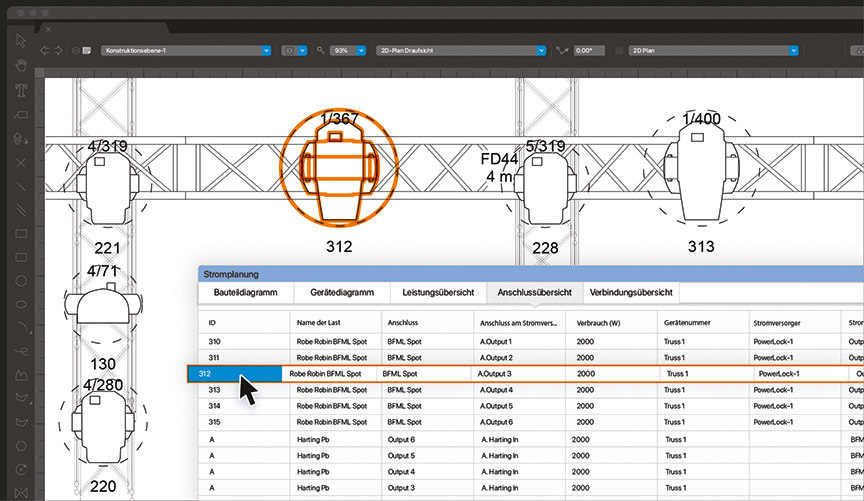Pick the Rounded Rectangle tool
This screenshot has height=501, width=864.
coord(21,257)
